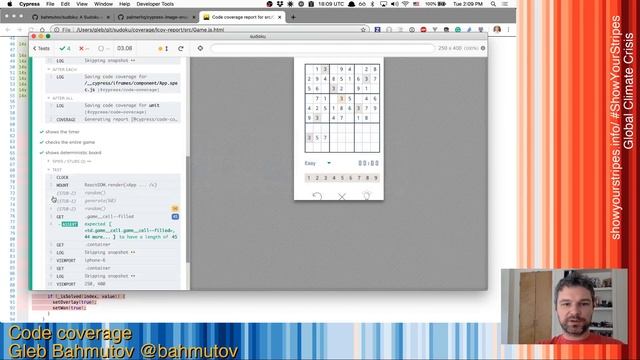Image resolution: width=640 pixels, height=360 pixels.
Task: Click 'setOverlay(true);' line in coverage report
Action: click(x=75, y=302)
